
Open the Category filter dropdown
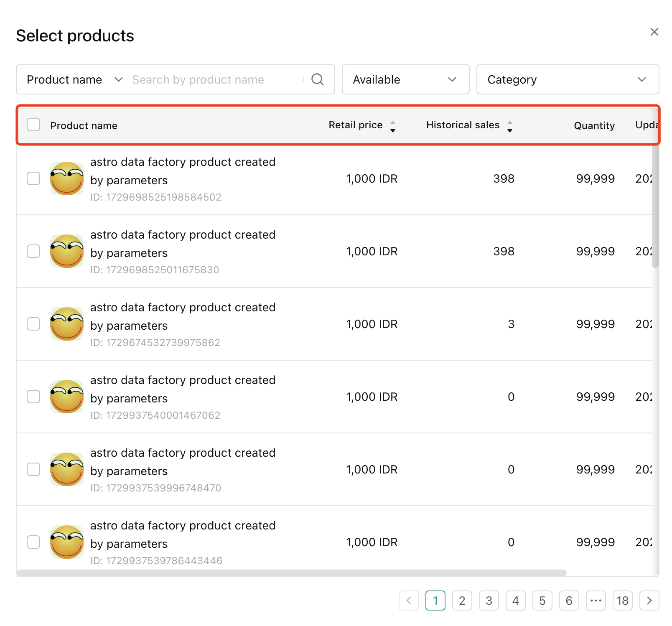[567, 79]
